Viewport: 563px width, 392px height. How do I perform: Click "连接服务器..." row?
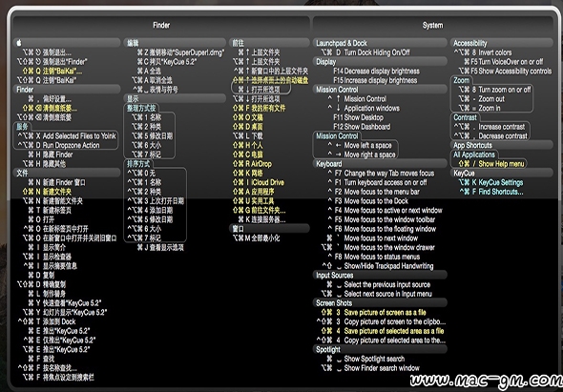coord(261,219)
